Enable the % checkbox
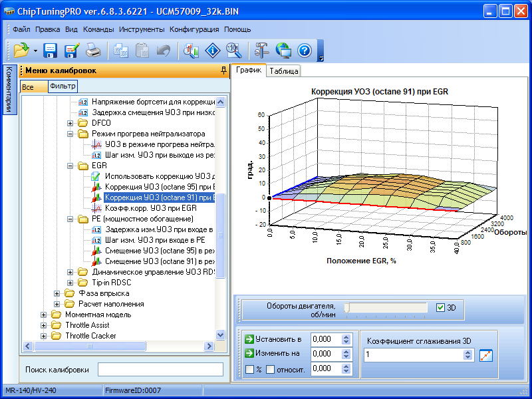The height and width of the screenshot is (399, 532). [249, 369]
